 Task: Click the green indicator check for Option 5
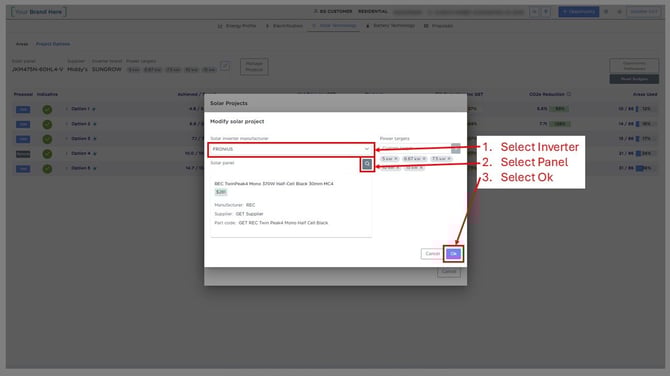point(47,169)
